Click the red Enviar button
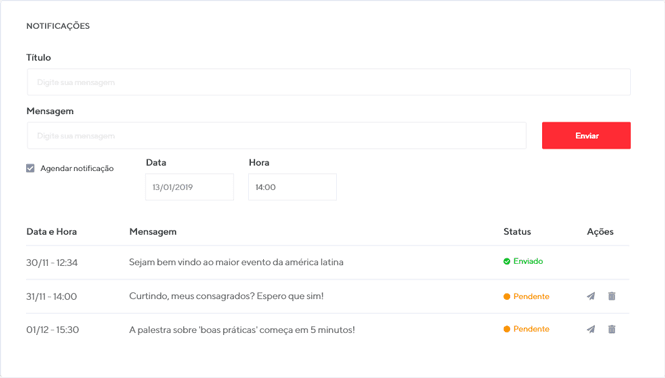Image resolution: width=665 pixels, height=378 pixels. point(586,135)
